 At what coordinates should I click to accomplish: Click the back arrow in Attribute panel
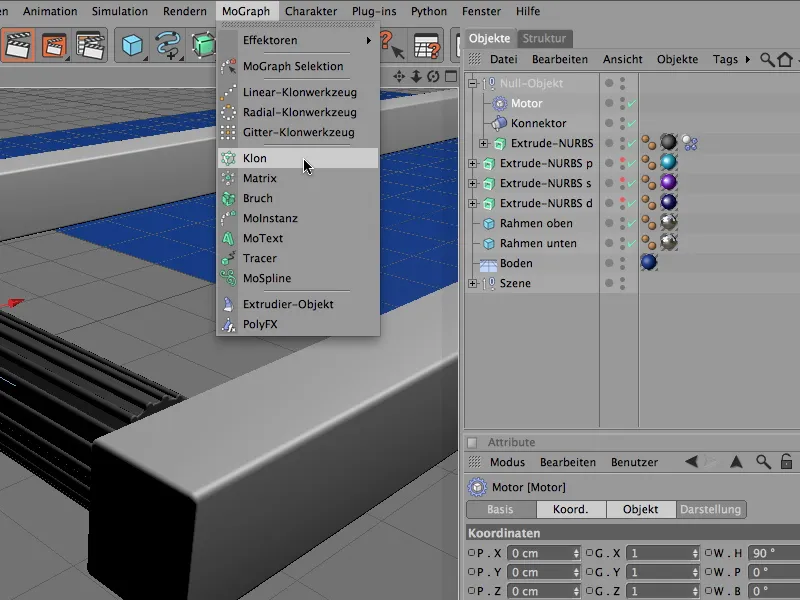(691, 462)
